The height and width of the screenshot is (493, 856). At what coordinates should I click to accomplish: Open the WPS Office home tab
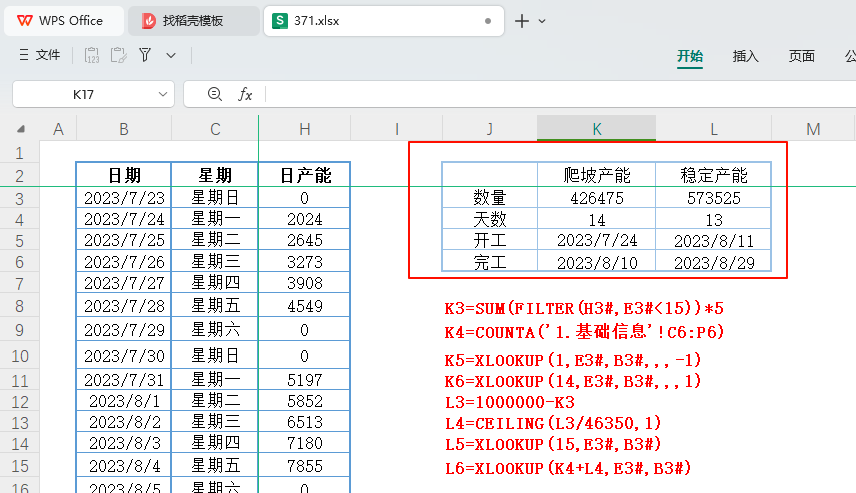pos(63,21)
